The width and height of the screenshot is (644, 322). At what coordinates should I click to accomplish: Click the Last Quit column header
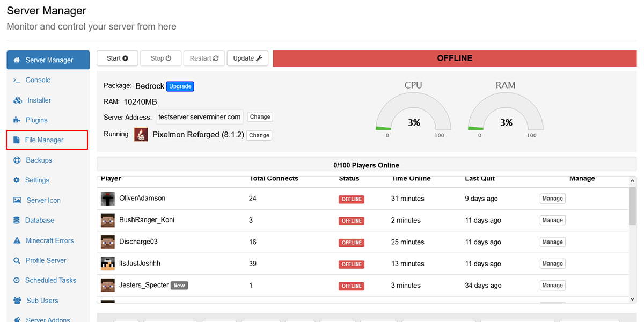[480, 178]
